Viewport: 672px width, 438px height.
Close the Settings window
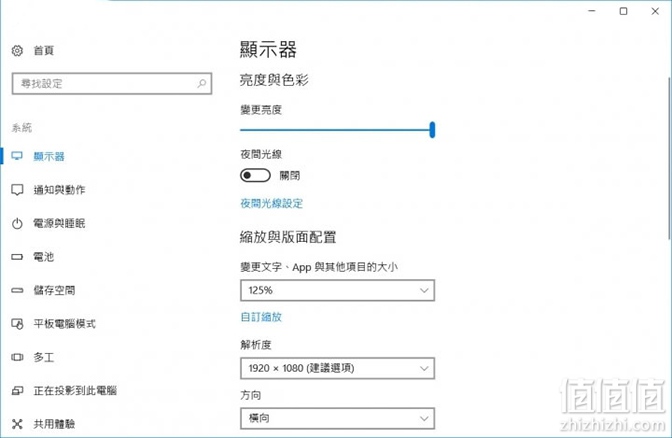coord(655,11)
